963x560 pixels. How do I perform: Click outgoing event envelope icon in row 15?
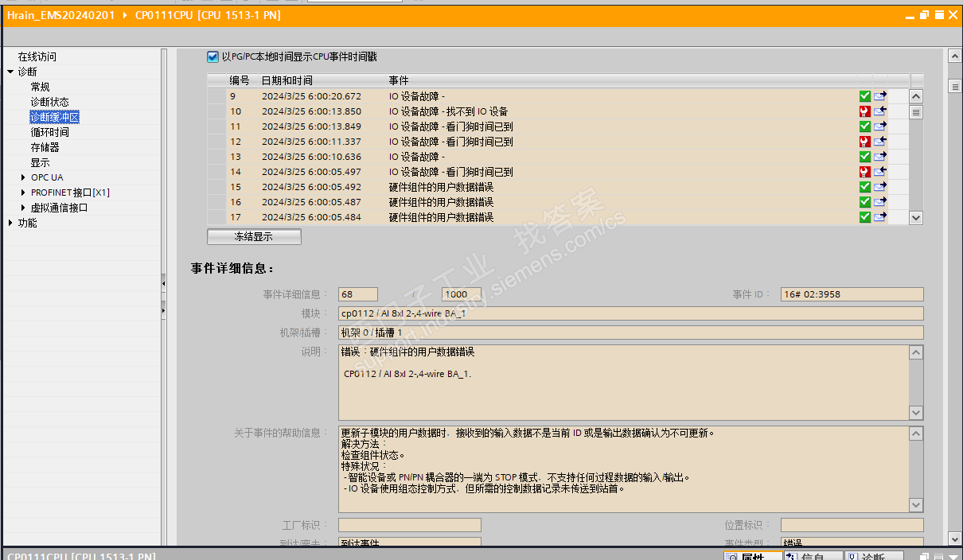880,187
